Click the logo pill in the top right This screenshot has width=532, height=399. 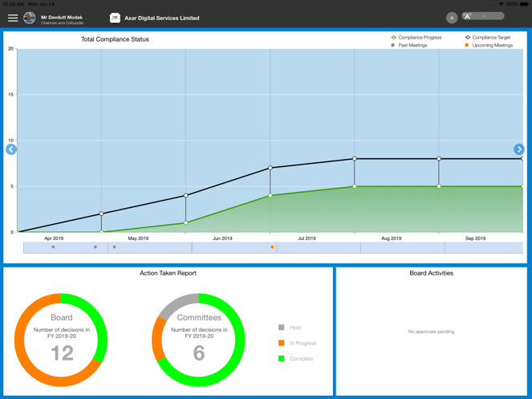[x=483, y=16]
